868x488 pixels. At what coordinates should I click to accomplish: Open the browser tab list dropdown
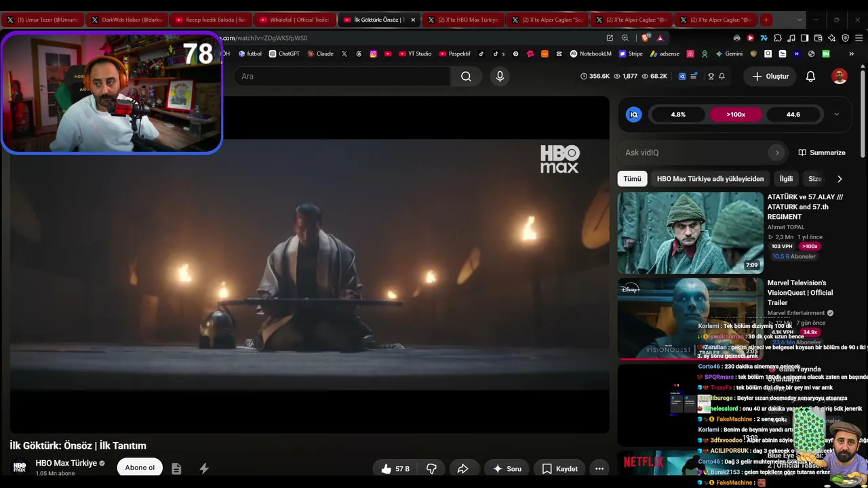(800, 20)
